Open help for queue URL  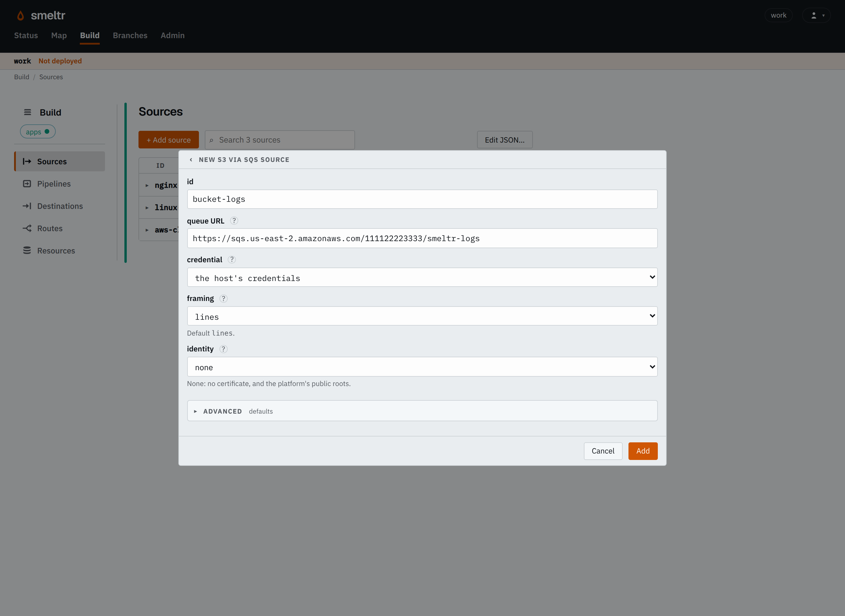click(234, 221)
